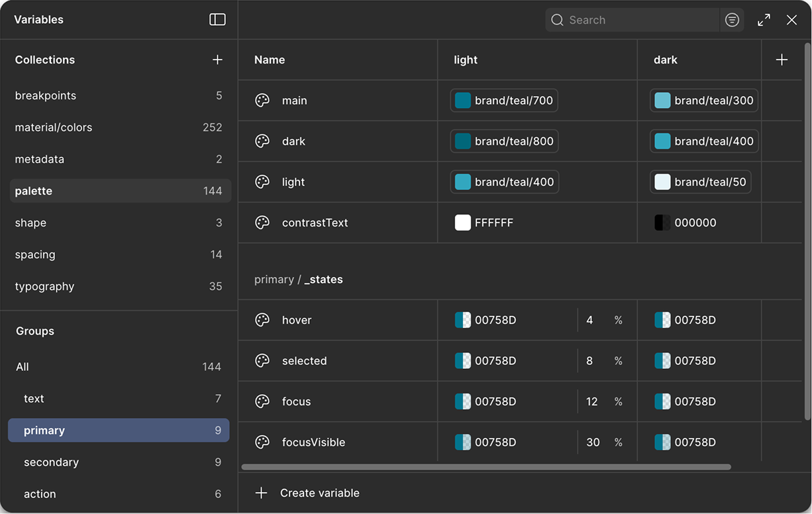Viewport: 812px width, 514px height.
Task: Click the color icon beside contrastText
Action: [x=262, y=223]
